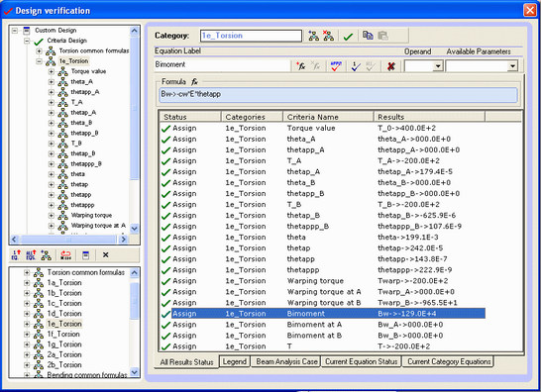Click the red X delete icon near Operand
541x392 pixels.
coord(391,66)
